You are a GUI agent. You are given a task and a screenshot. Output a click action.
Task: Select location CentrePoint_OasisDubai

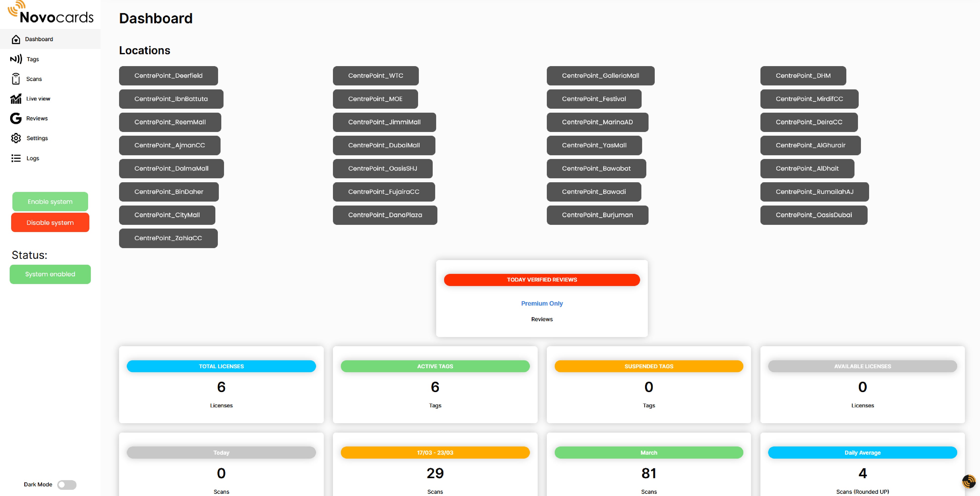click(x=814, y=215)
